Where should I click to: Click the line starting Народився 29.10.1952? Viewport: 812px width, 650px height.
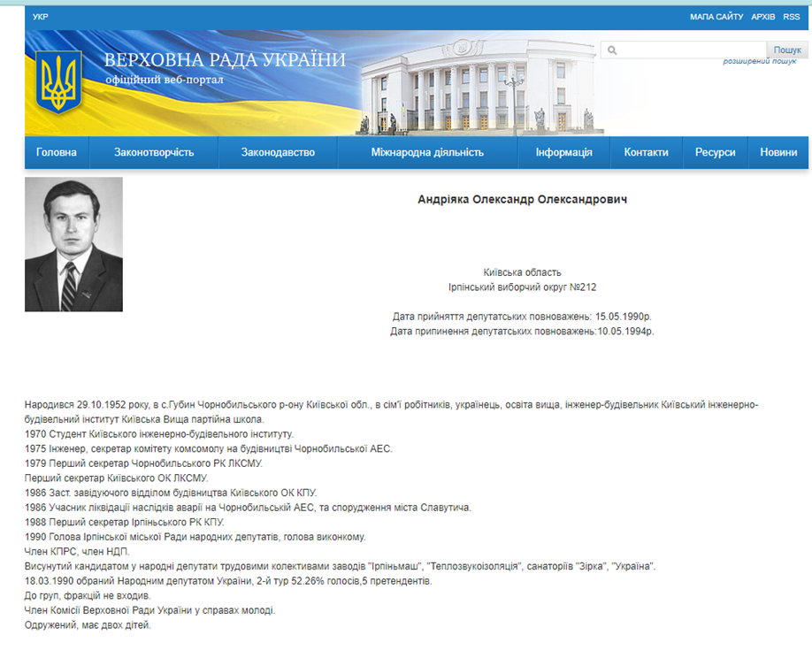tap(392, 412)
